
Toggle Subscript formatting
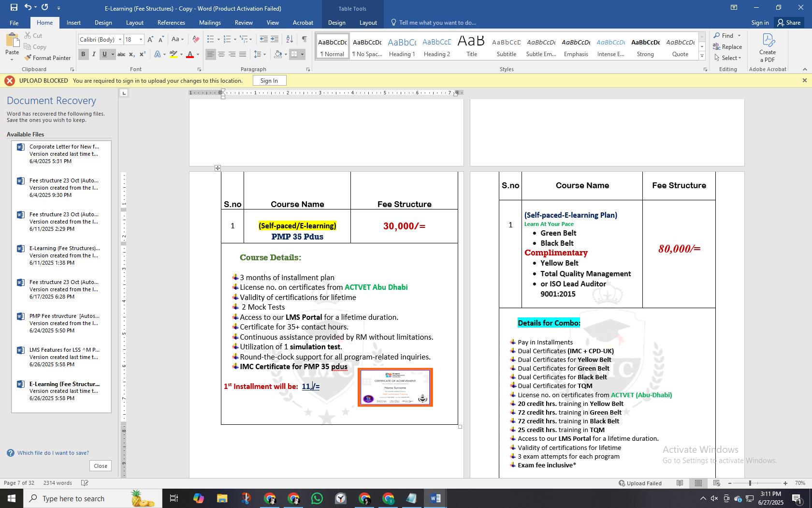(132, 54)
